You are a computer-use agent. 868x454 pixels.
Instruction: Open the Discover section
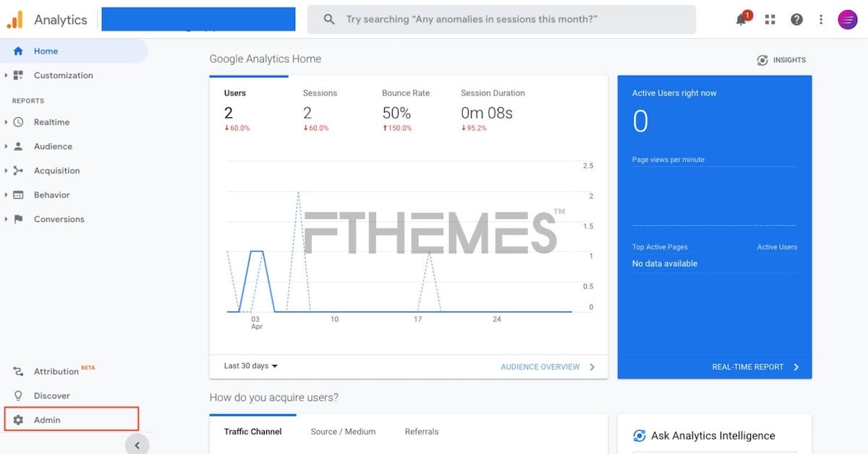(x=52, y=395)
